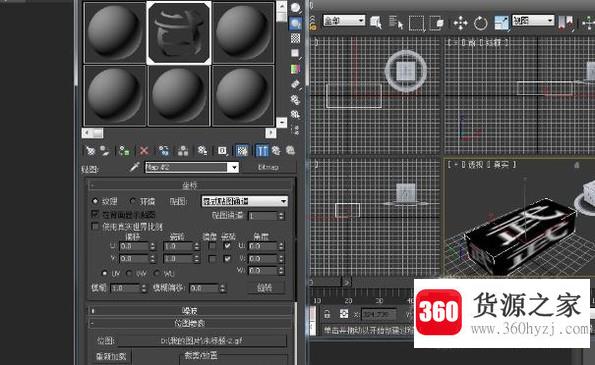Click Put Material to Scene icon
Viewport: 595px width, 365px height.
[104, 151]
